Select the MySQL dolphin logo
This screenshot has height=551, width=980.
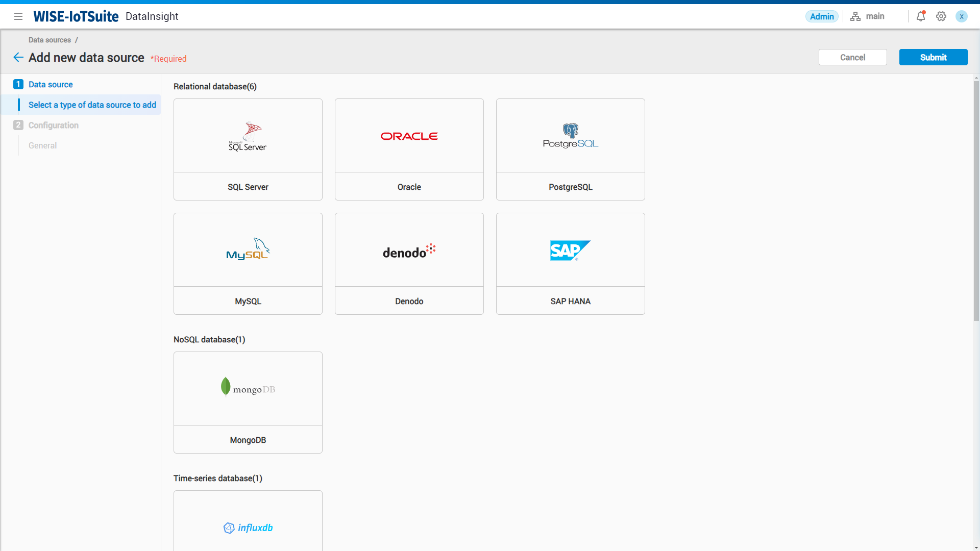click(248, 249)
